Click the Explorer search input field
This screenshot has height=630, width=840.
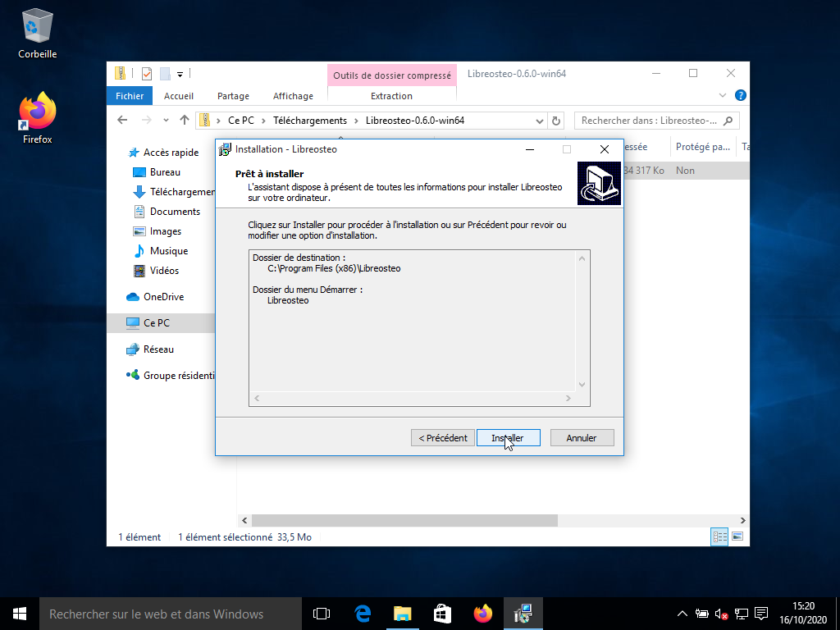tap(657, 121)
